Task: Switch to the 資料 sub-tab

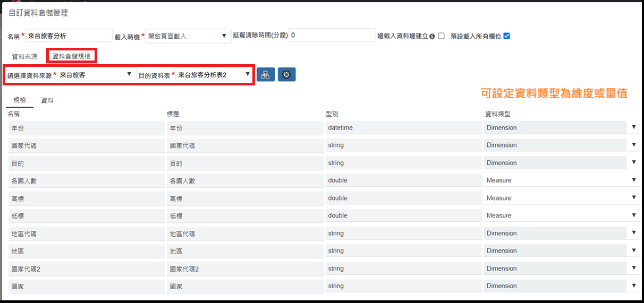Action: tap(47, 100)
